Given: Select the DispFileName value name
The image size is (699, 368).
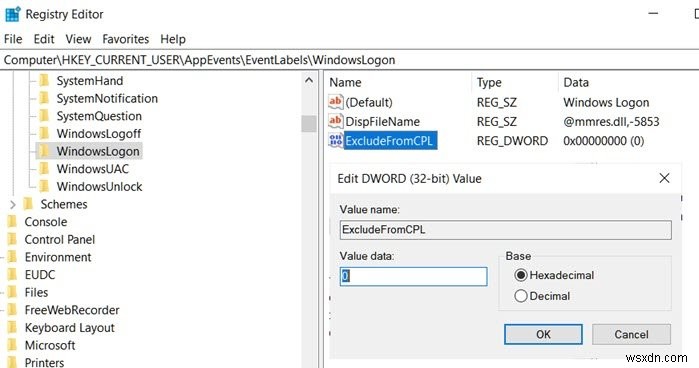Looking at the screenshot, I should click(x=382, y=122).
